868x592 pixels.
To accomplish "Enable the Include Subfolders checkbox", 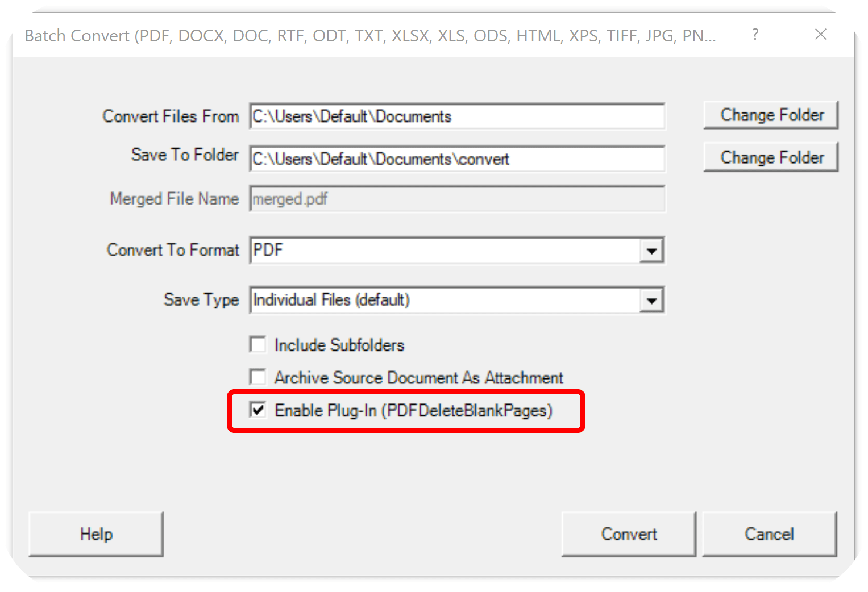I will [258, 344].
